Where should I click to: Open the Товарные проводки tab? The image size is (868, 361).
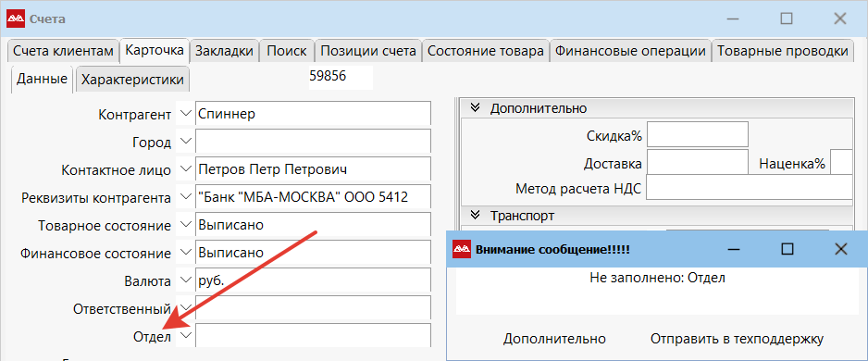point(783,51)
